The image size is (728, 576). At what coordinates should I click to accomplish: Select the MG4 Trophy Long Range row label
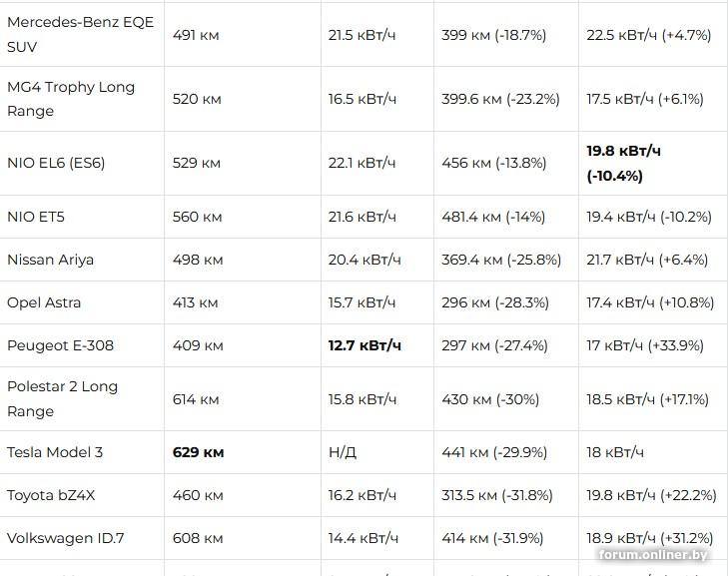(71, 99)
